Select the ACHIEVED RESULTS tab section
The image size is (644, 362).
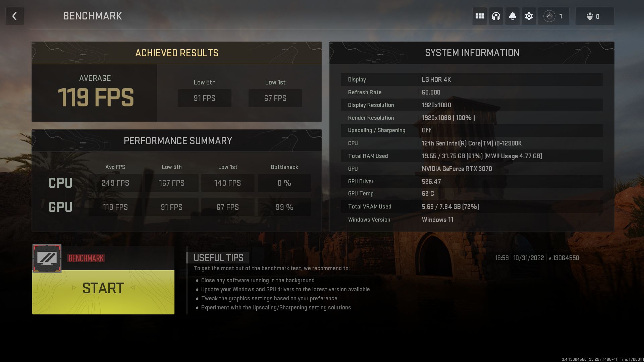[176, 53]
